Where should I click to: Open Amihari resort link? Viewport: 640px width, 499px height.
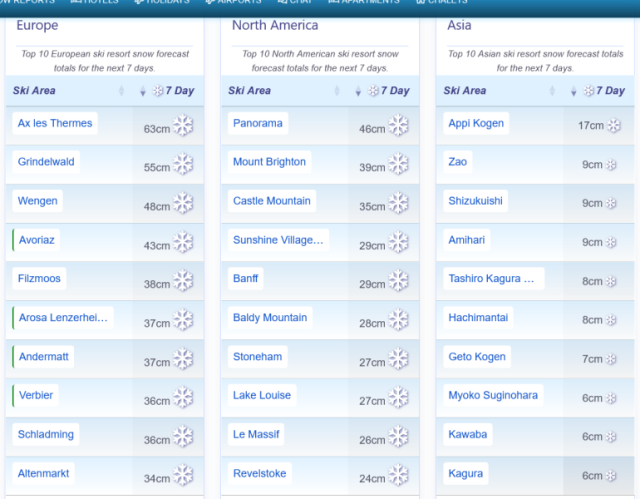[467, 240]
